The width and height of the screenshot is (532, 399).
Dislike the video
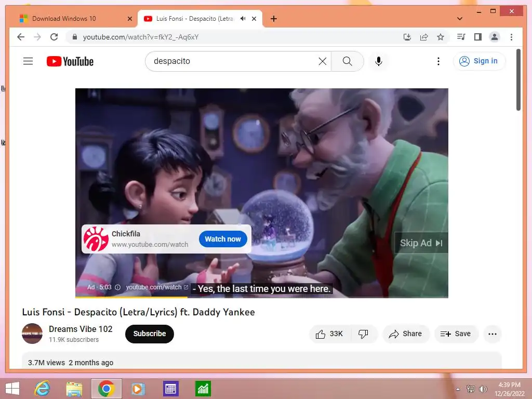(x=363, y=334)
